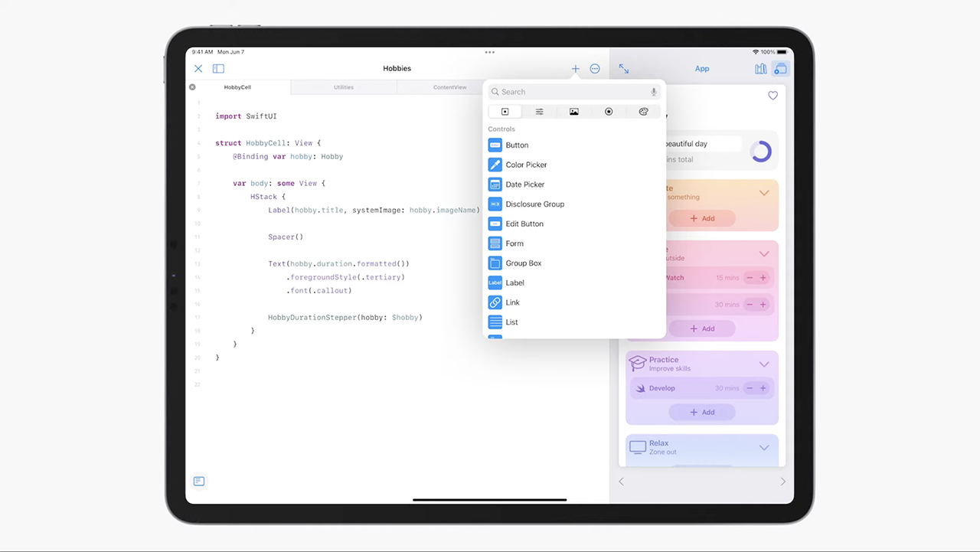This screenshot has height=552, width=980.
Task: Open the document icon at bottom left
Action: [x=199, y=481]
